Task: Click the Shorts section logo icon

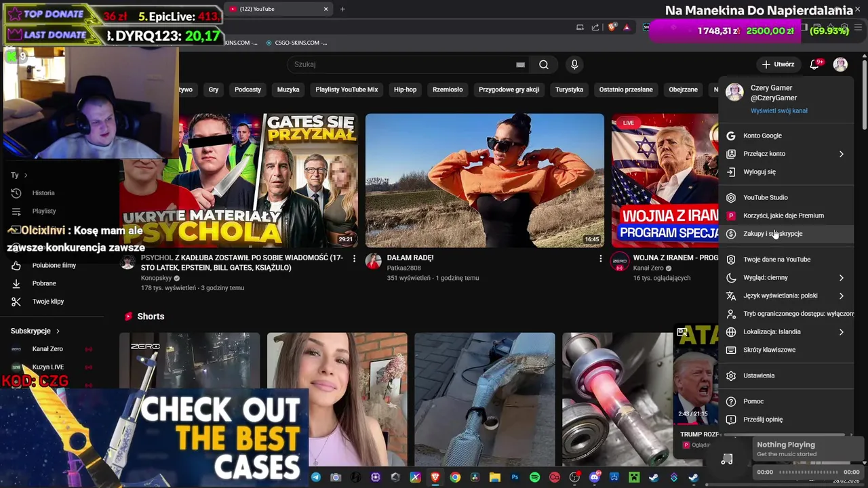Action: [127, 317]
